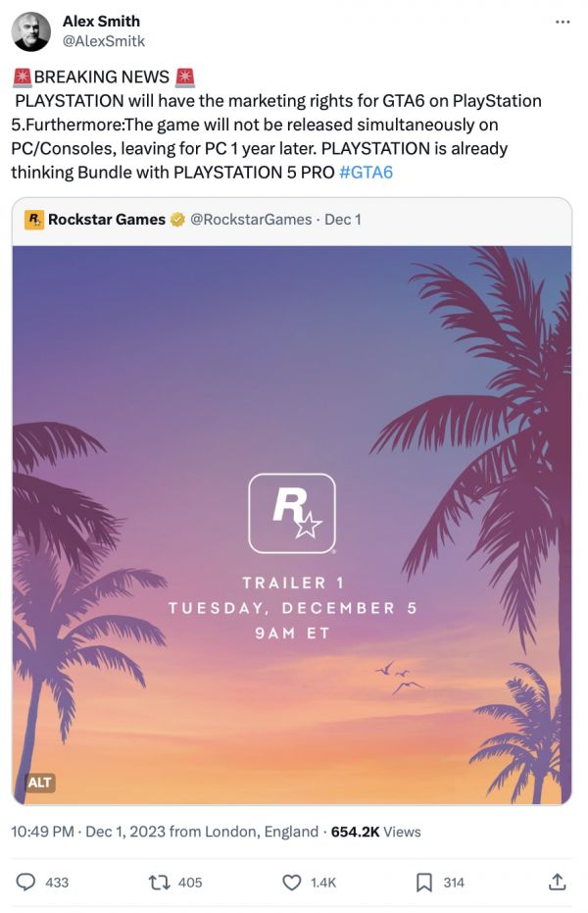Open the Rockstar Games name in quote
Image resolution: width=588 pixels, height=913 pixels.
107,220
